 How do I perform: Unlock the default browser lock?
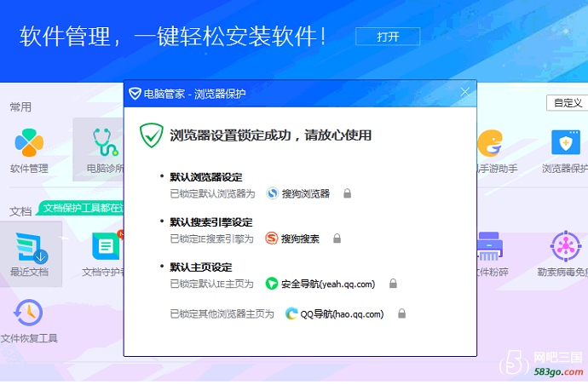(x=347, y=193)
